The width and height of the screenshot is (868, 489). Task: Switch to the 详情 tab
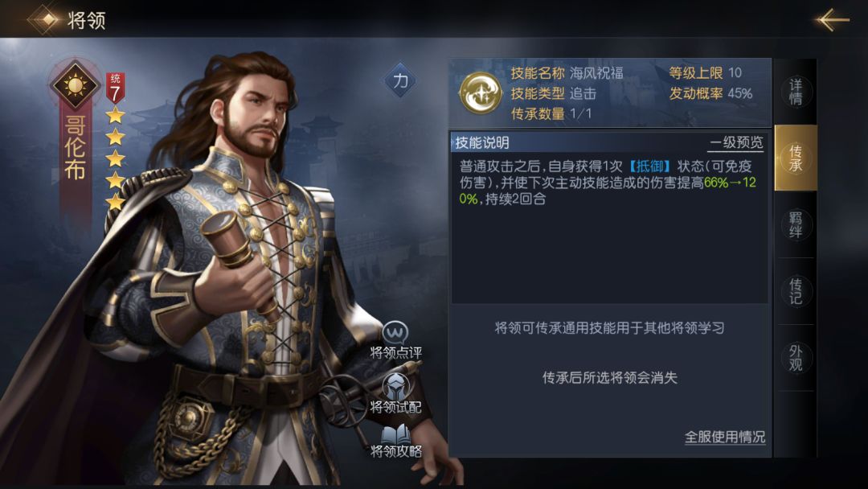tap(796, 92)
